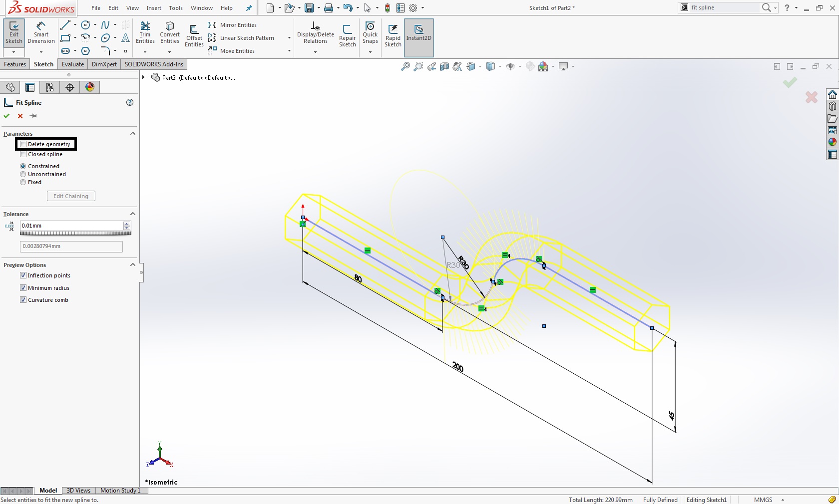Uncheck the Curvature comb option
The width and height of the screenshot is (839, 504).
(23, 300)
